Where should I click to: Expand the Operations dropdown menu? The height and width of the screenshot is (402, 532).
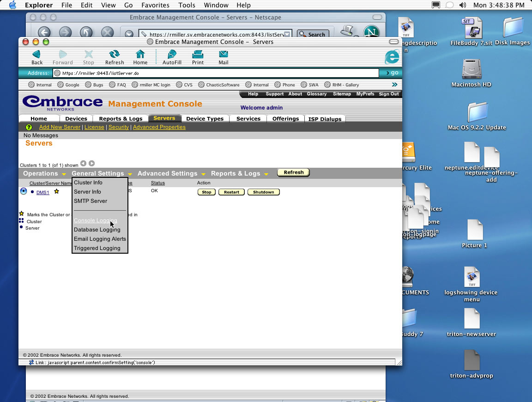point(45,173)
